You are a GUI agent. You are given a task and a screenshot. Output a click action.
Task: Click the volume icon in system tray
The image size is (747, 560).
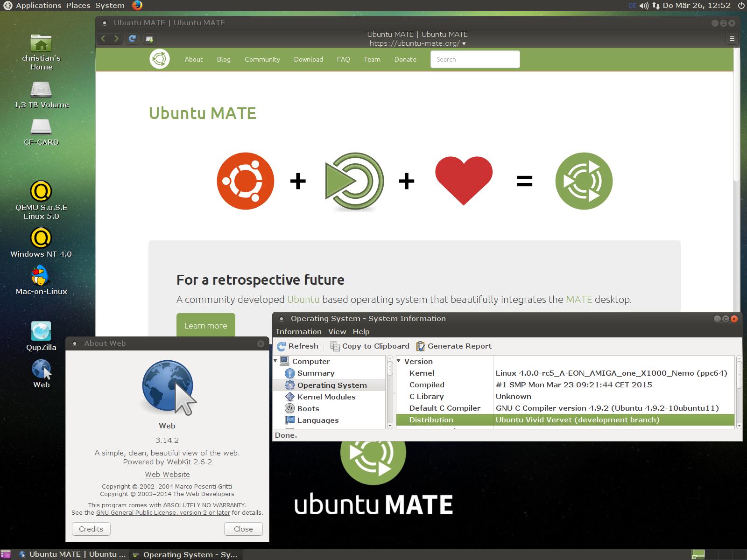[x=644, y=6]
